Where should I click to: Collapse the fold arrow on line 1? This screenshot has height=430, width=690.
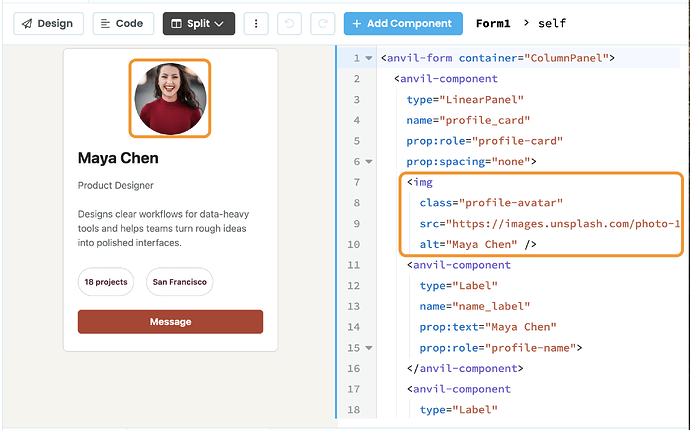tap(369, 58)
